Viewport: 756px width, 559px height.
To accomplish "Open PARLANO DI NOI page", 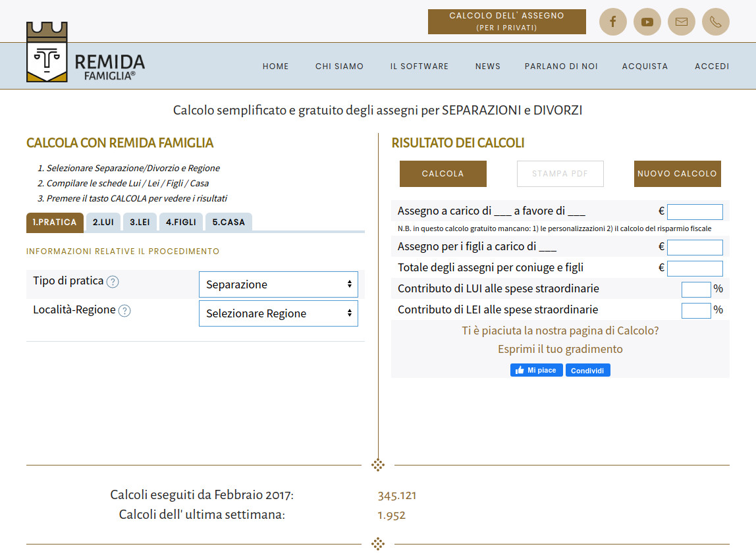I will pyautogui.click(x=561, y=67).
